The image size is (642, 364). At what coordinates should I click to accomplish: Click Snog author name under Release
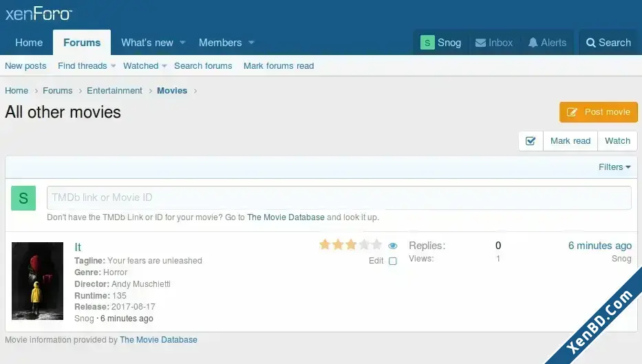click(x=84, y=319)
